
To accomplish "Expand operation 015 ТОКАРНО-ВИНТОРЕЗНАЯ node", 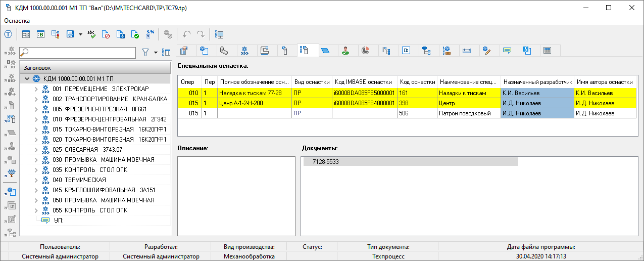I will click(x=36, y=129).
